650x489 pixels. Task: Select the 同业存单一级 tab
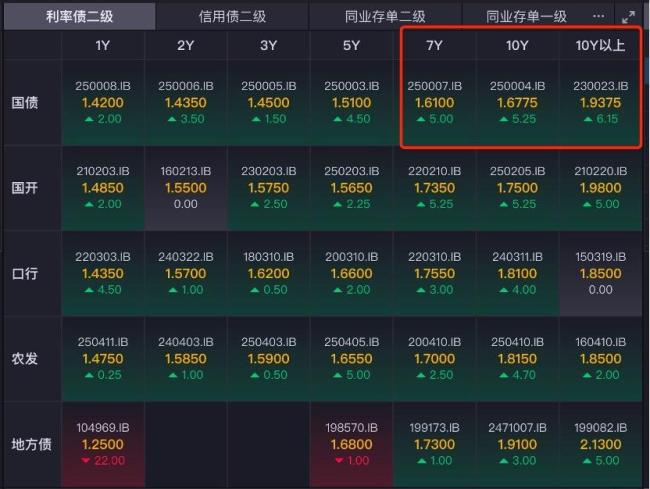tap(526, 16)
